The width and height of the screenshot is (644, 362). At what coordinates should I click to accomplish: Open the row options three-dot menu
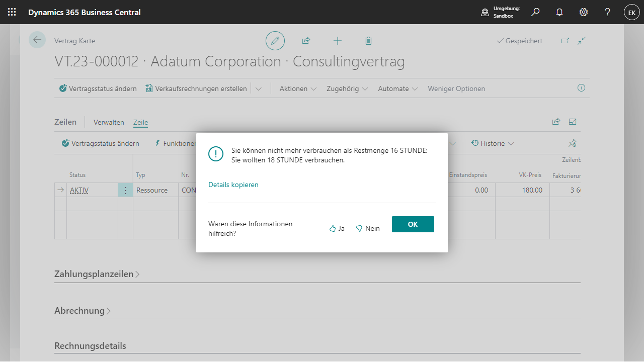125,191
